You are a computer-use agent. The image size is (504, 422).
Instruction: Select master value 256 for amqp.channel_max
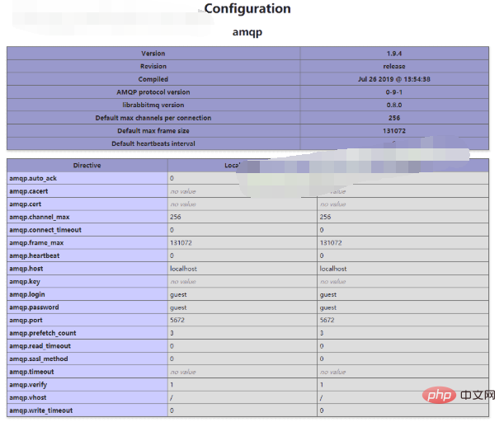tap(325, 217)
